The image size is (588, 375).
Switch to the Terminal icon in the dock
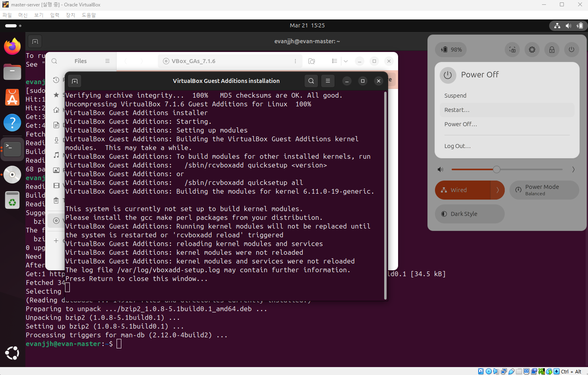pyautogui.click(x=12, y=148)
